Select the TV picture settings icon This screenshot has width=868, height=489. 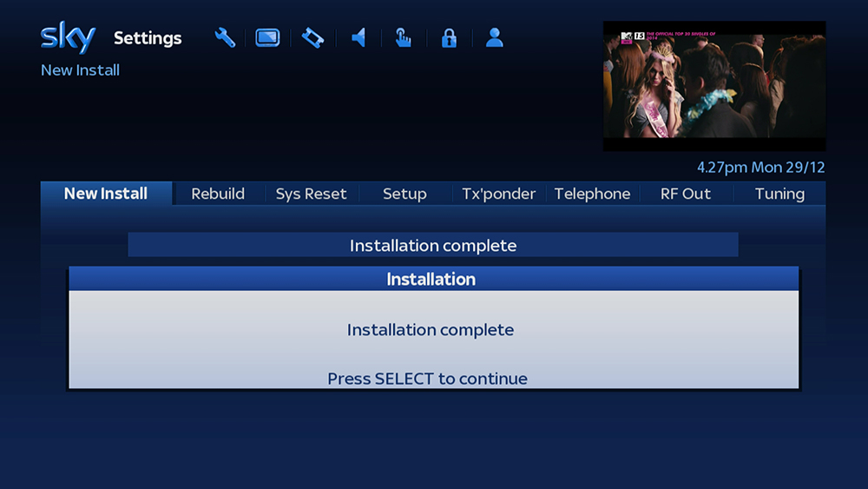(x=267, y=37)
